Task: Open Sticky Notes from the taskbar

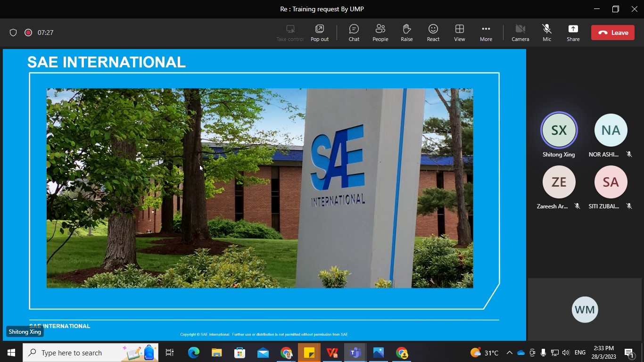Action: [309, 353]
